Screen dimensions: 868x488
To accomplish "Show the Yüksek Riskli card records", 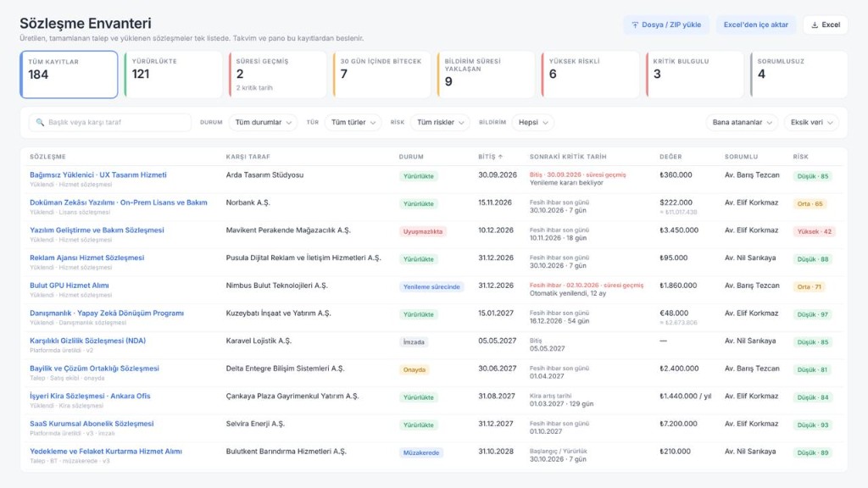I will click(591, 75).
